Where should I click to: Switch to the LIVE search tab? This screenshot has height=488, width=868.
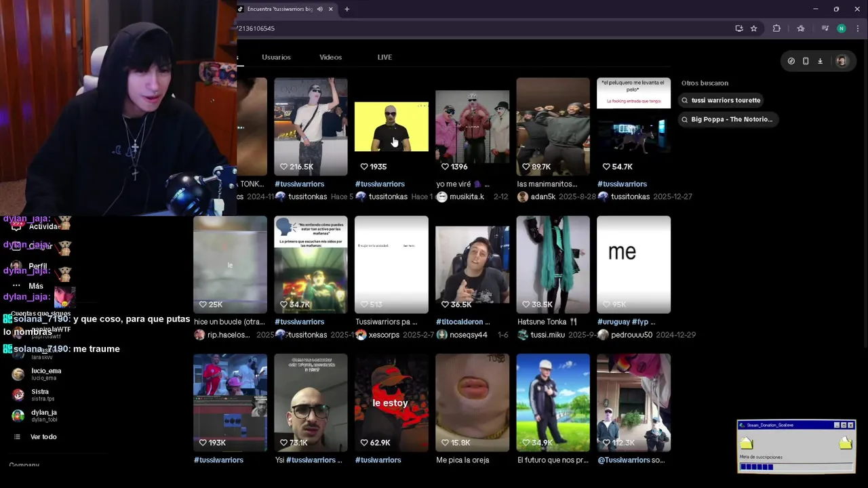384,57
